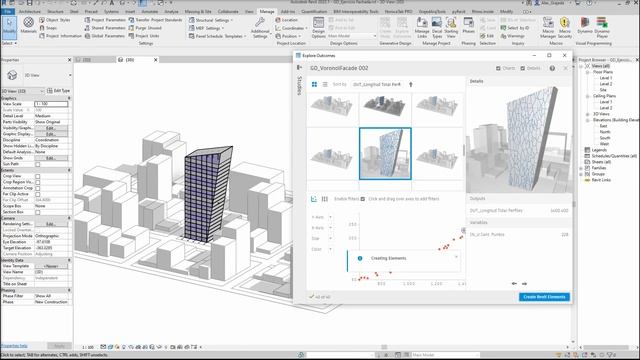Click Edit for Visibility/Graphics Overrides
The image size is (640, 360).
click(x=51, y=128)
